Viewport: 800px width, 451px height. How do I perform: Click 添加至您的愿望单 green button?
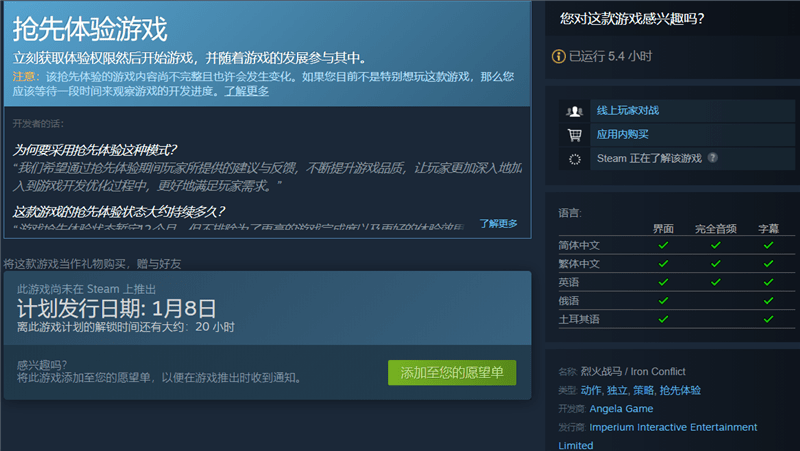point(452,372)
